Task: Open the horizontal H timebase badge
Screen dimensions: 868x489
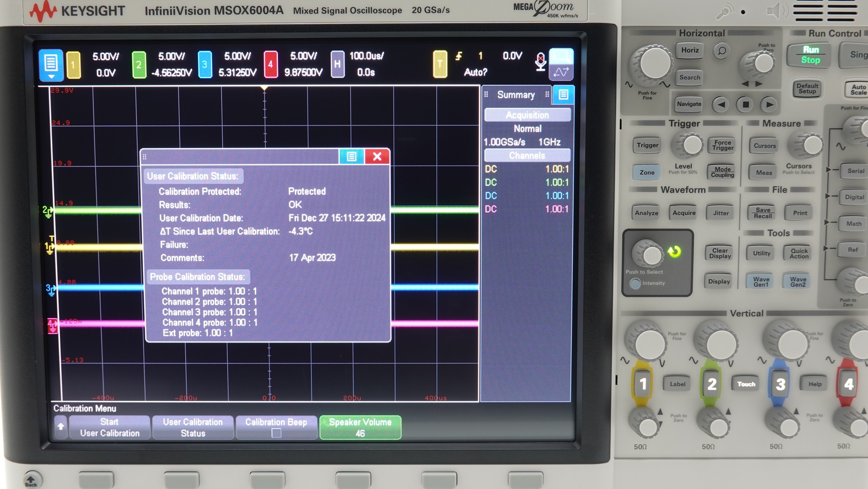Action: [337, 65]
